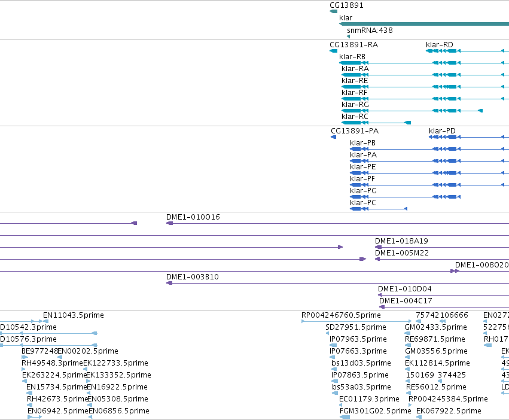
Task: Click the 75742 EST label
Action: click(426, 315)
